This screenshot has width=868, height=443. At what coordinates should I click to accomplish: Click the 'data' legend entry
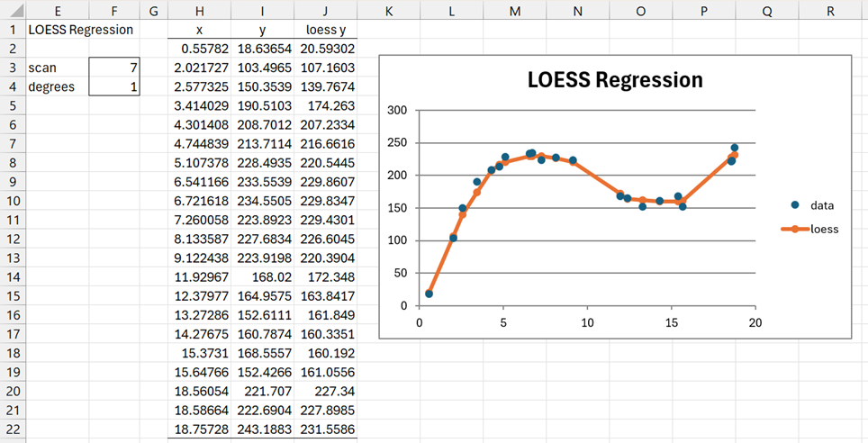tap(821, 205)
